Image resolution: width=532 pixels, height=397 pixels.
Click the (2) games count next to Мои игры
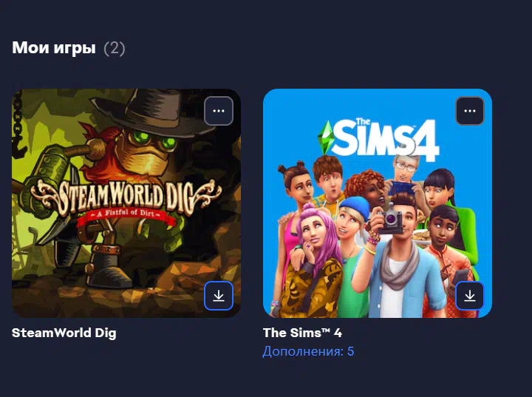(x=115, y=48)
